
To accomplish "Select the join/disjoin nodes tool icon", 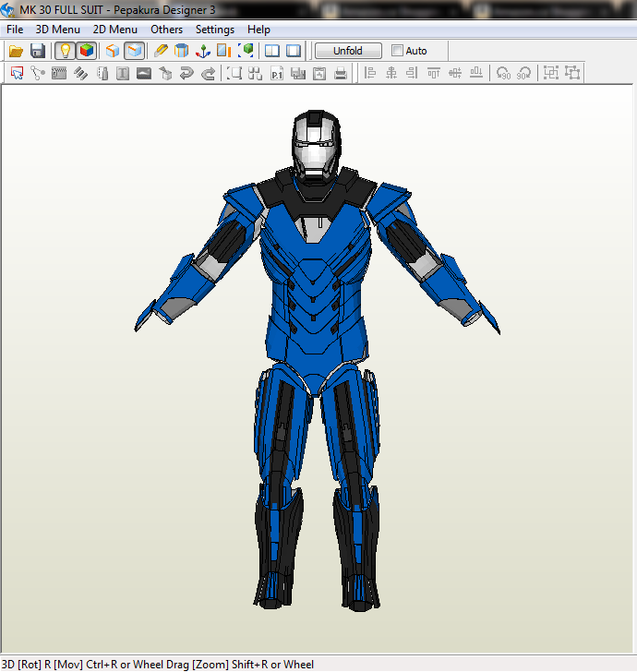I will [38, 73].
